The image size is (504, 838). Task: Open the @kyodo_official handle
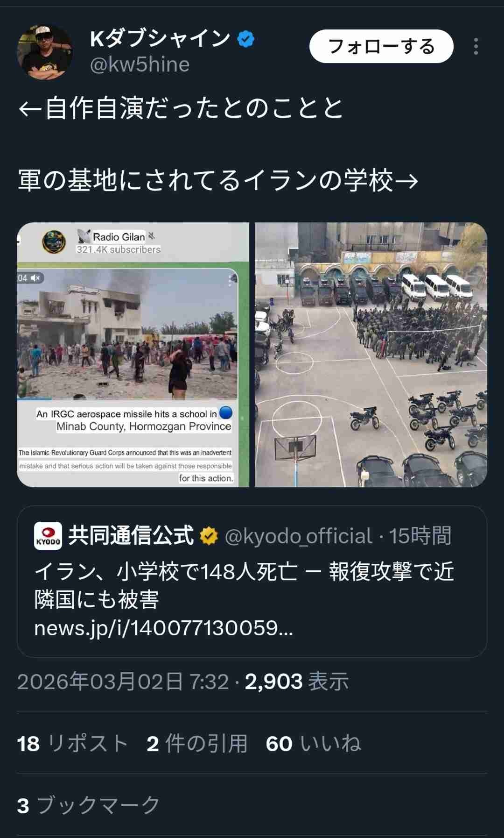299,536
